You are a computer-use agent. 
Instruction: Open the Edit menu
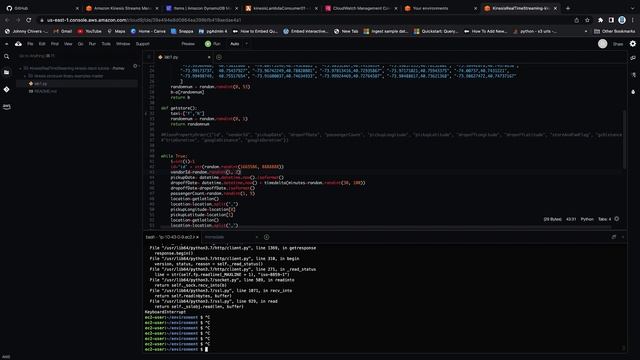[x=42, y=44]
